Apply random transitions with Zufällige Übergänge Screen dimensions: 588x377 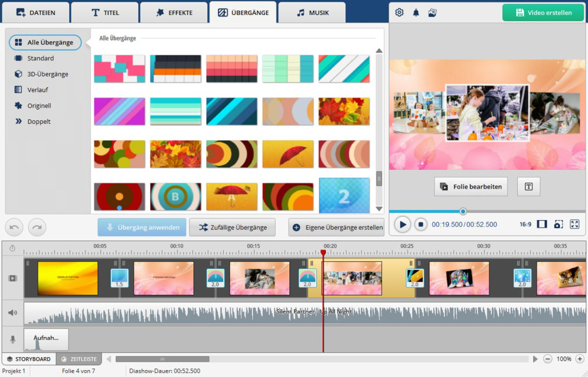[x=232, y=227]
